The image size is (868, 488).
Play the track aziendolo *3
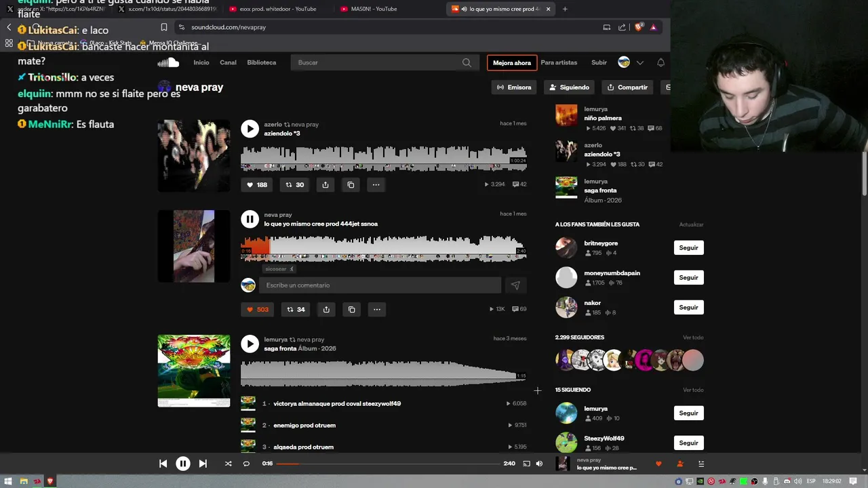point(250,129)
